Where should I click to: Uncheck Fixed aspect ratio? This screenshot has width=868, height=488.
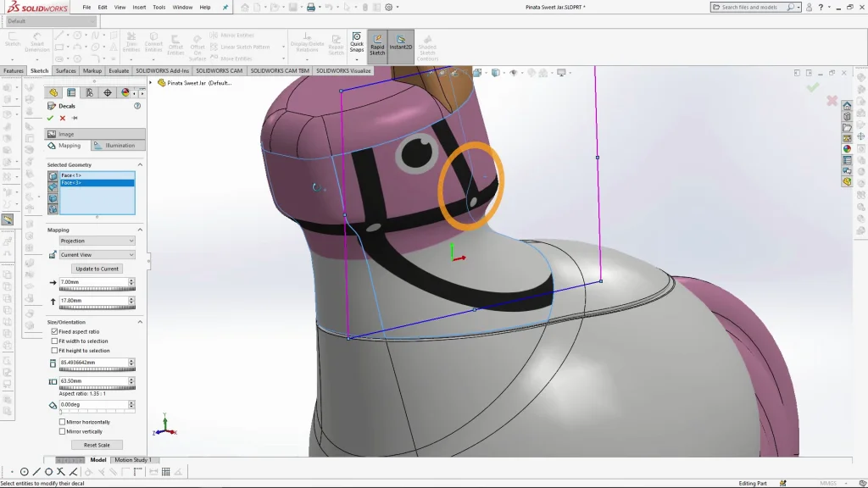pos(55,332)
